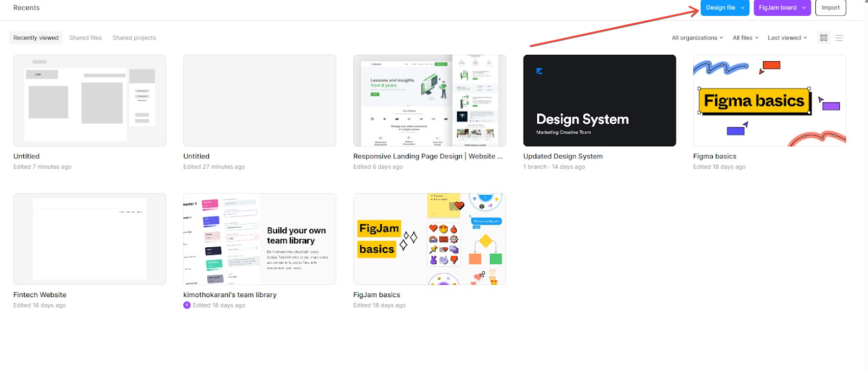Create a new FigJam board
The image size is (868, 372).
coord(777,8)
